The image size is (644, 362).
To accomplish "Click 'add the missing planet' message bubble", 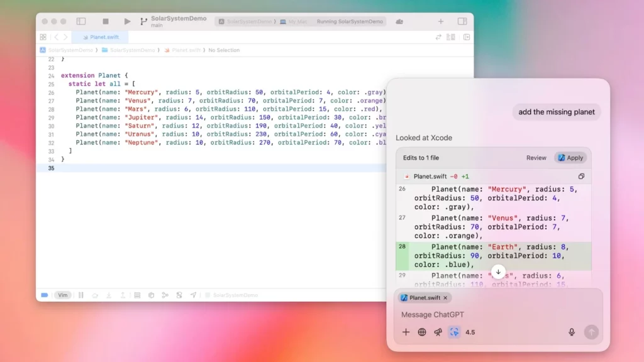I will 556,112.
